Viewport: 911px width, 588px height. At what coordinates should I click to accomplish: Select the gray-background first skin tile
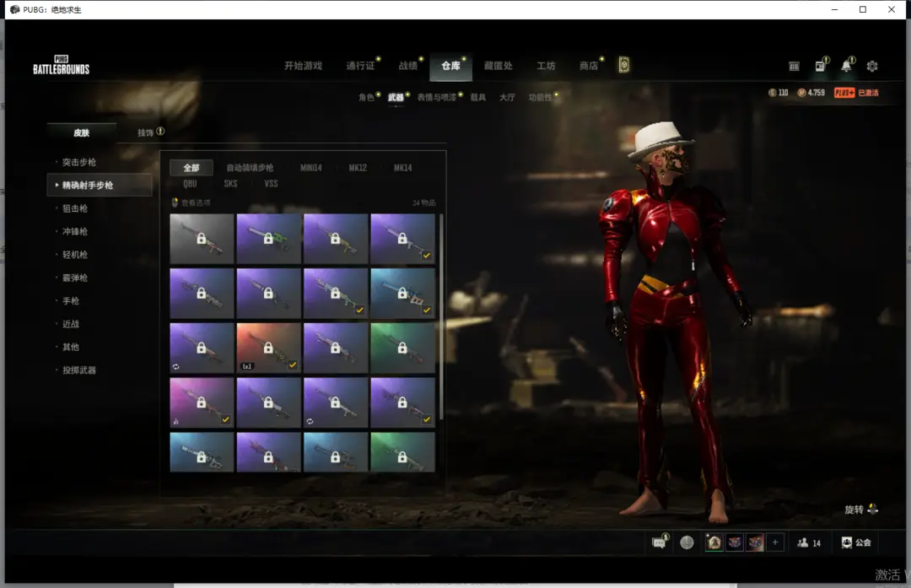[202, 239]
